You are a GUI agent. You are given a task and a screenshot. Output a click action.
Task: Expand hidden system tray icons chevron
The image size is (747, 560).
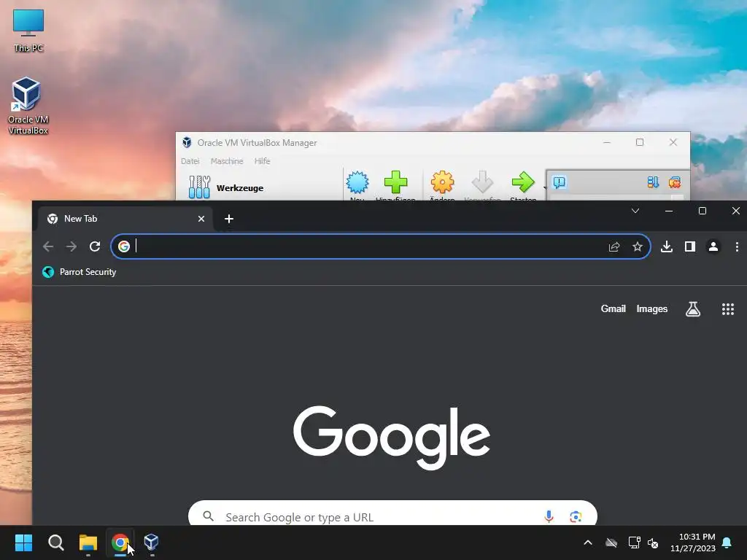tap(588, 542)
